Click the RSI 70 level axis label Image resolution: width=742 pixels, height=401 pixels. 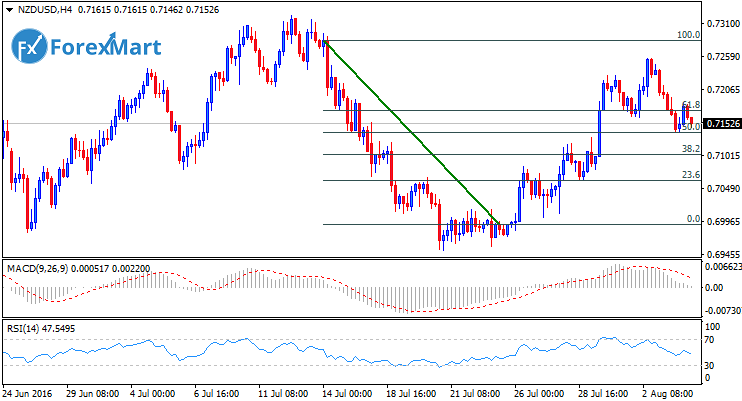pos(711,340)
